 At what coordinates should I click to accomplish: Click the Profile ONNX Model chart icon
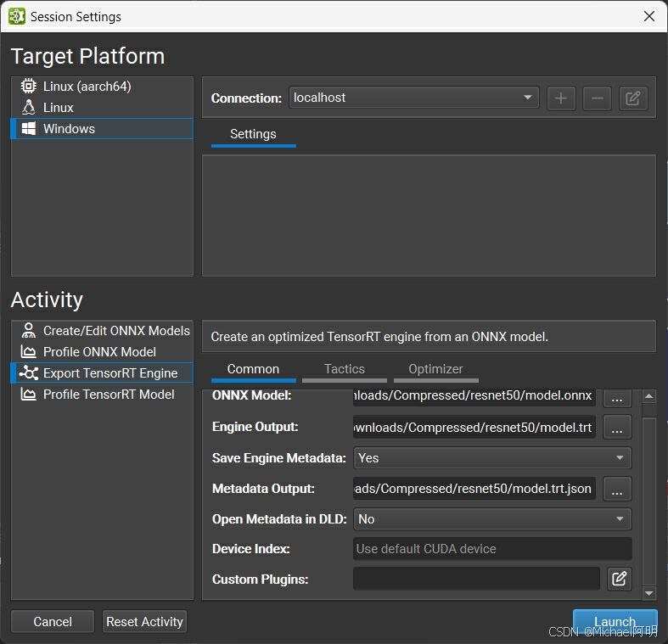pos(29,352)
